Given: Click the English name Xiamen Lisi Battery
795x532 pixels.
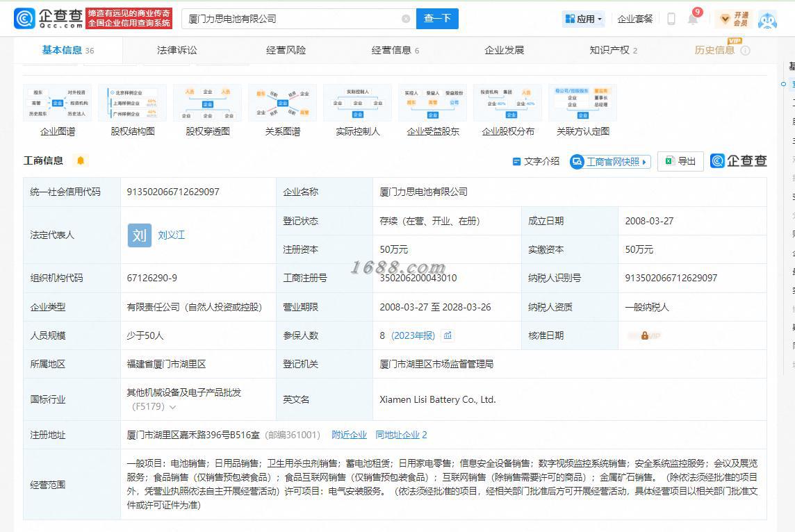Looking at the screenshot, I should coord(438,399).
